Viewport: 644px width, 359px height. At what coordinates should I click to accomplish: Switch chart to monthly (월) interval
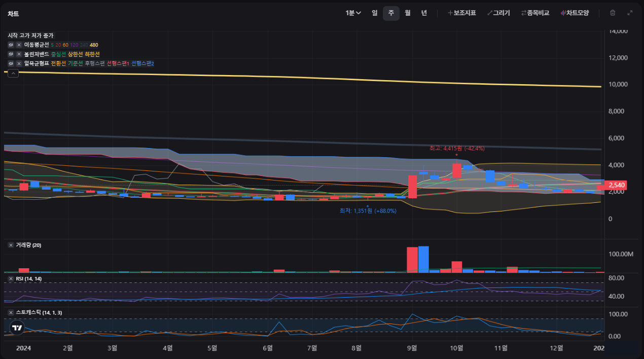coord(408,13)
